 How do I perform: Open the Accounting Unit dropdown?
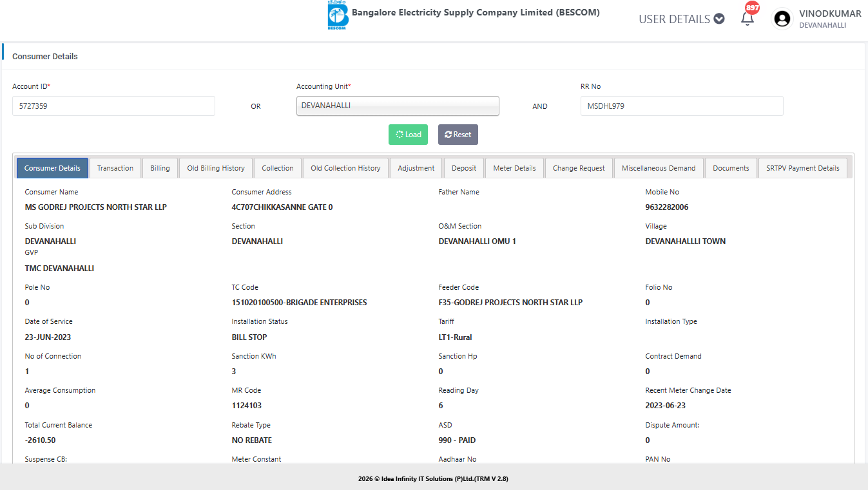(x=398, y=106)
